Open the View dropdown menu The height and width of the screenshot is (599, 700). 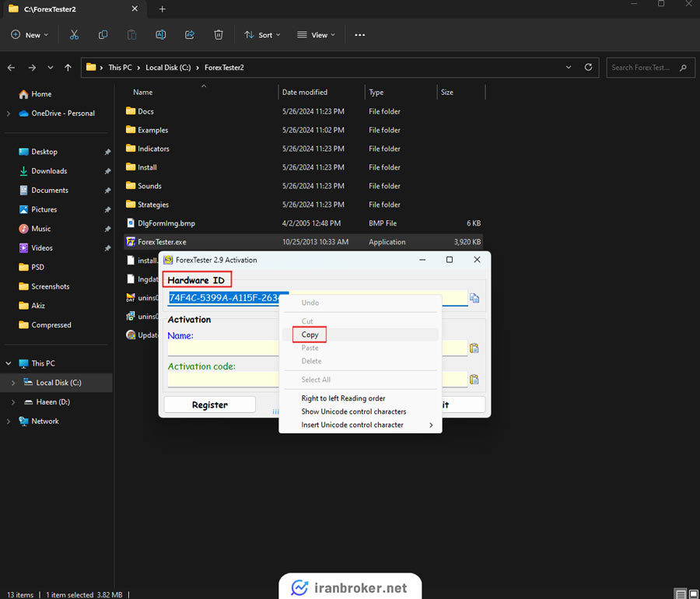coord(316,35)
